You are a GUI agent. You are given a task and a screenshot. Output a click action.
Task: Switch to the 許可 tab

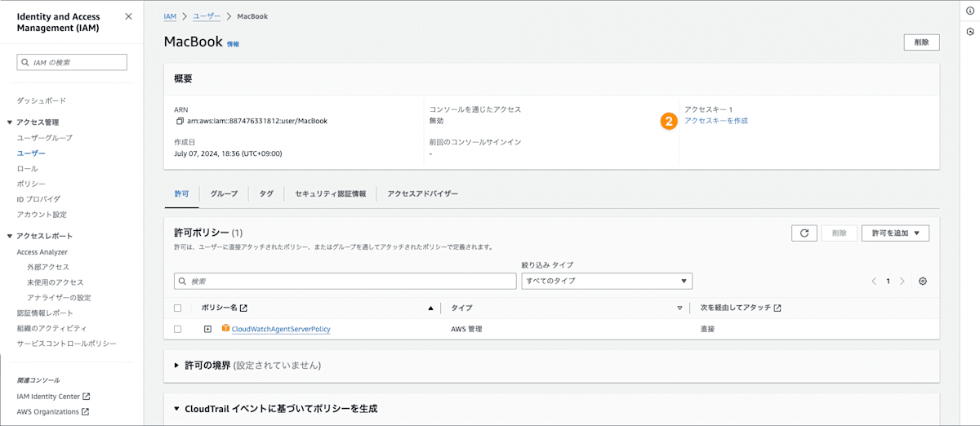pos(181,194)
